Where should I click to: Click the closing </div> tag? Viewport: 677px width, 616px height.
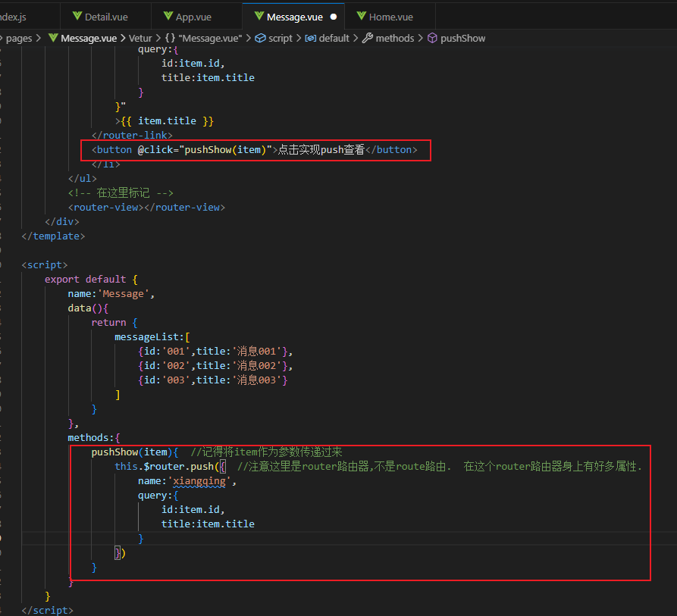coord(62,222)
